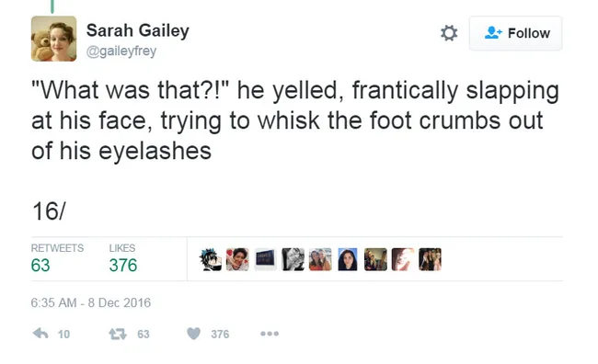Screen dimensions: 598x364
Task: View the 63 retweets list
Action: click(x=57, y=258)
